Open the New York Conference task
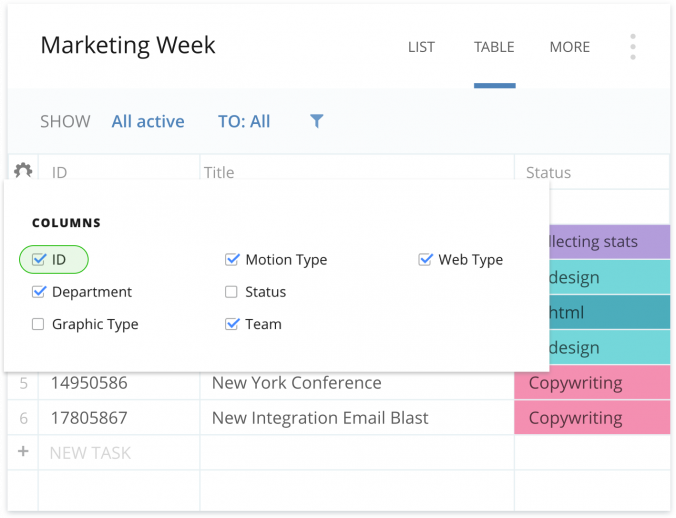This screenshot has height=518, width=676. point(296,383)
